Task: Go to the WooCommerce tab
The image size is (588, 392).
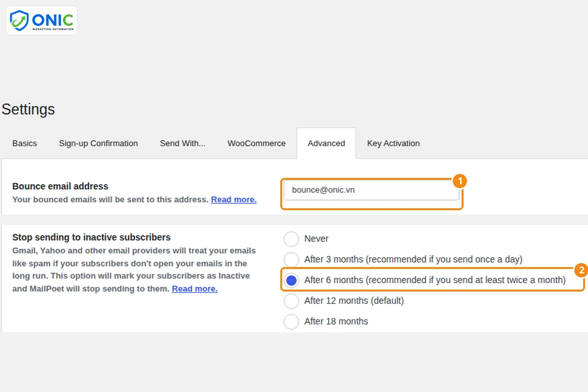Action: tap(256, 144)
